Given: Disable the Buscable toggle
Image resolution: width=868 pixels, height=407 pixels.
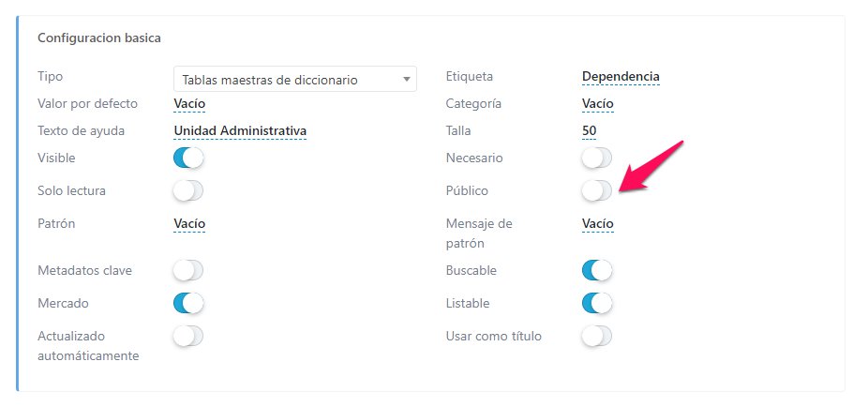Looking at the screenshot, I should click(596, 270).
